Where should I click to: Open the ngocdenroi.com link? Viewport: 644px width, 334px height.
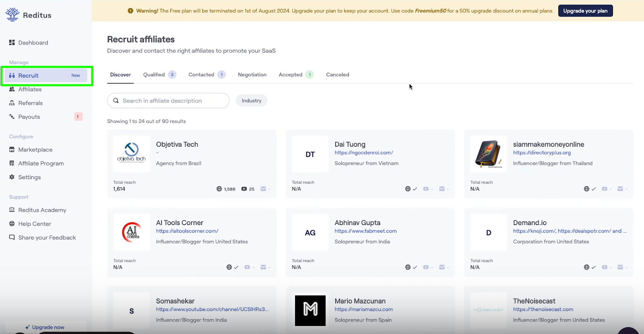point(364,153)
